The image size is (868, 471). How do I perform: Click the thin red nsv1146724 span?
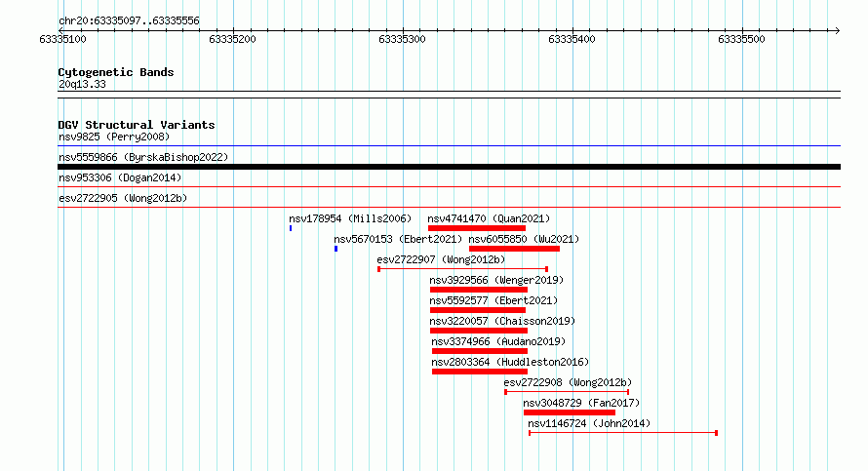[623, 433]
